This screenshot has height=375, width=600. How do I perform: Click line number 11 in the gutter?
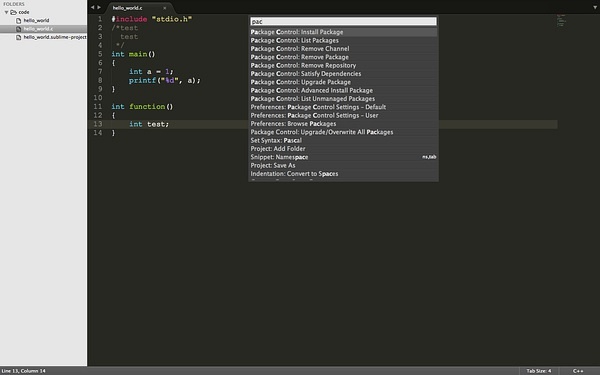click(98, 106)
